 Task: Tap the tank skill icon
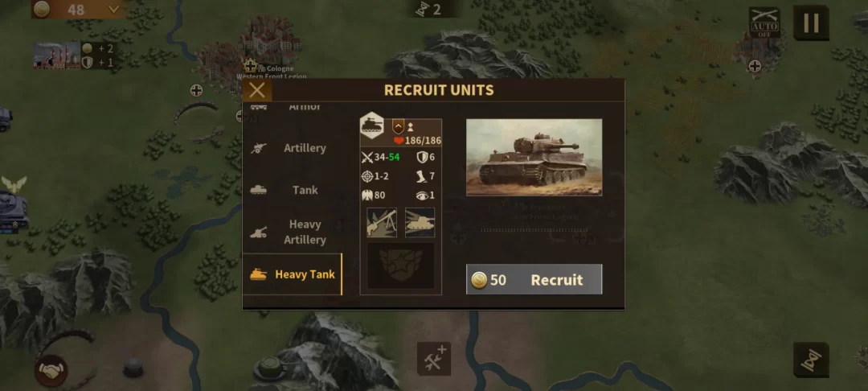420,223
